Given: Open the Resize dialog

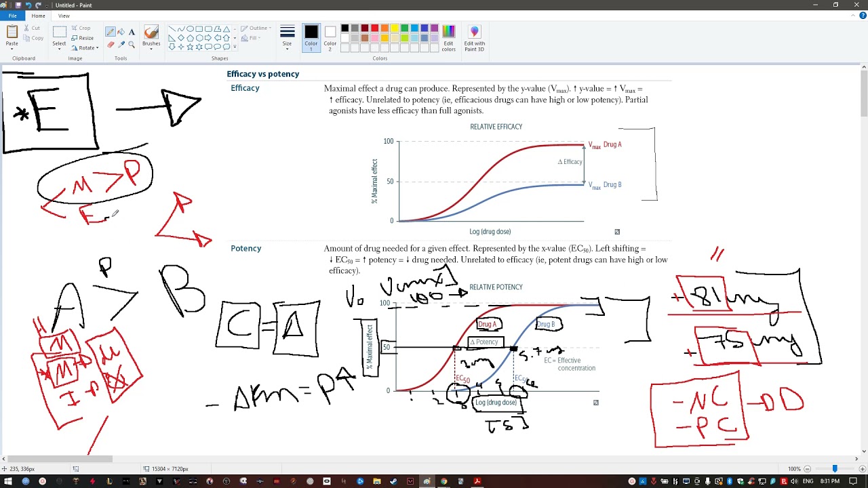Looking at the screenshot, I should (x=82, y=38).
